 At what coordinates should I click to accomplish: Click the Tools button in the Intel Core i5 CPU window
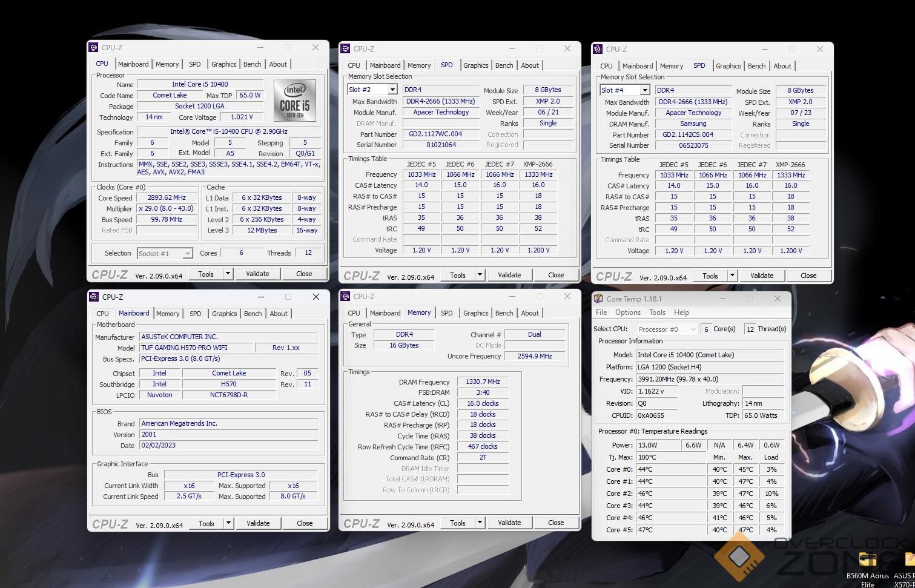[x=206, y=274]
